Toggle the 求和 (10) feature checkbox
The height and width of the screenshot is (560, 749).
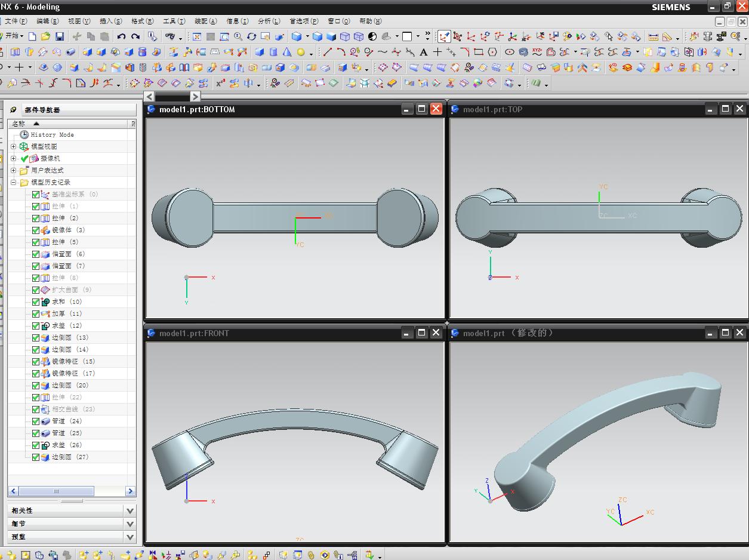(36, 302)
